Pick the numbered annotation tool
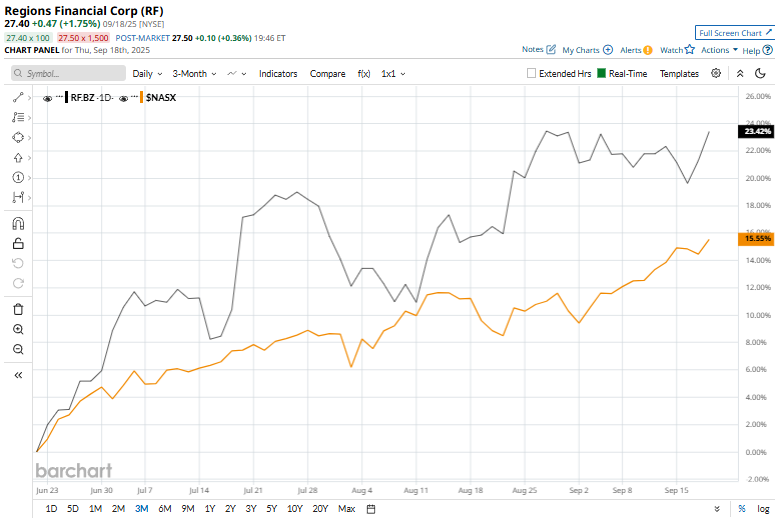The height and width of the screenshot is (523, 775). (x=18, y=177)
